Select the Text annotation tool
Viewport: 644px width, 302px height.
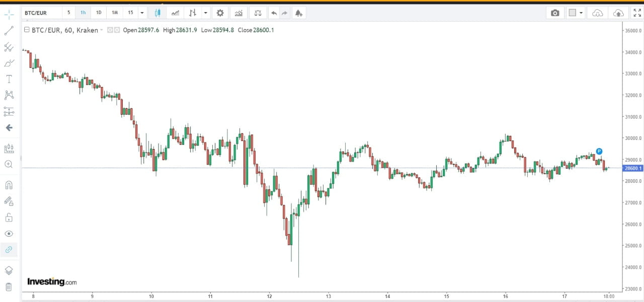pyautogui.click(x=9, y=79)
